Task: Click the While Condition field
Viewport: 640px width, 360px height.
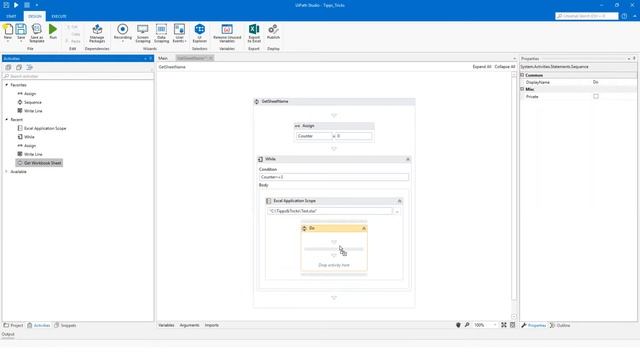Action: pos(333,177)
